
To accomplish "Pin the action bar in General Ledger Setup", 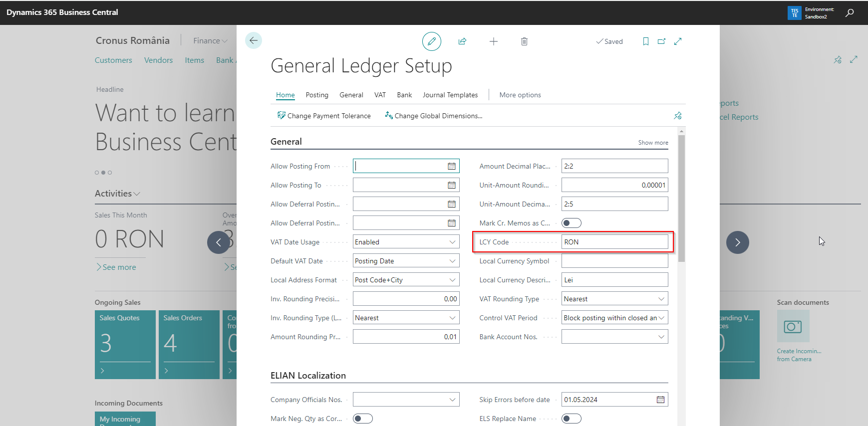I will click(x=678, y=116).
